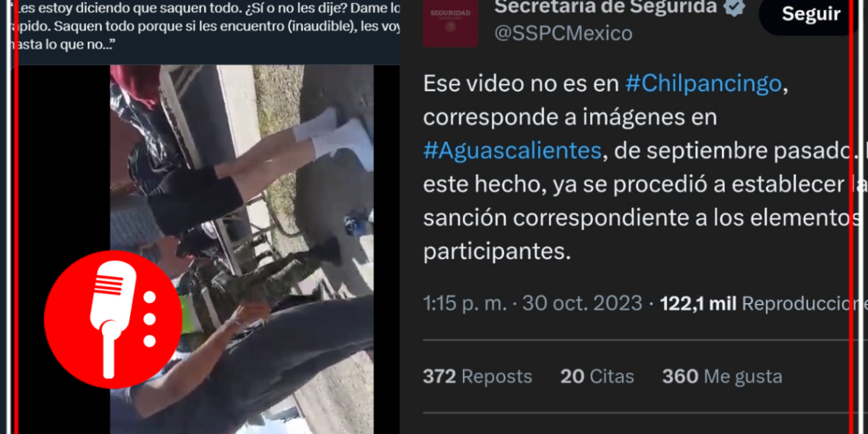This screenshot has width=868, height=434.
Task: Open the #Aguascalientes hashtag link
Action: click(x=512, y=151)
